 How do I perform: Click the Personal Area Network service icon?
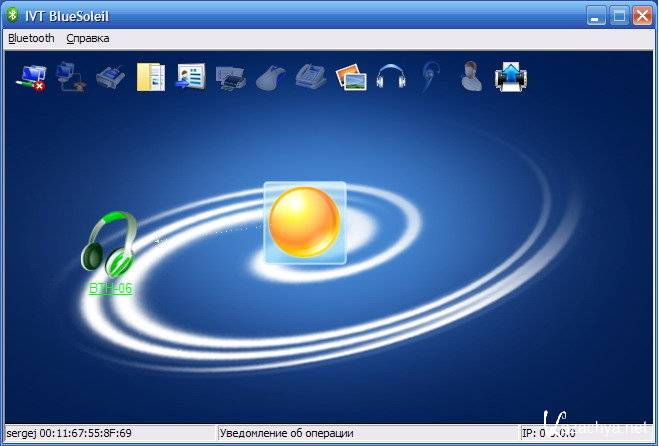tap(30, 77)
